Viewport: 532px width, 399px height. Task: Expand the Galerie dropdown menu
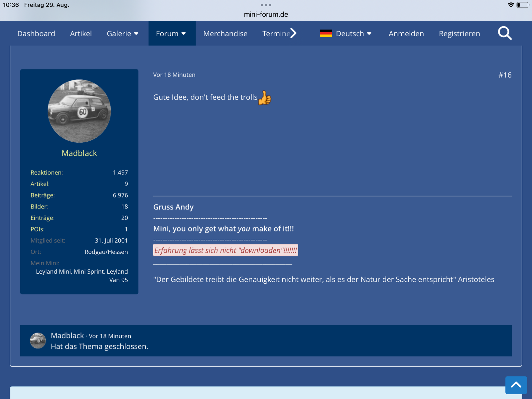pyautogui.click(x=122, y=34)
